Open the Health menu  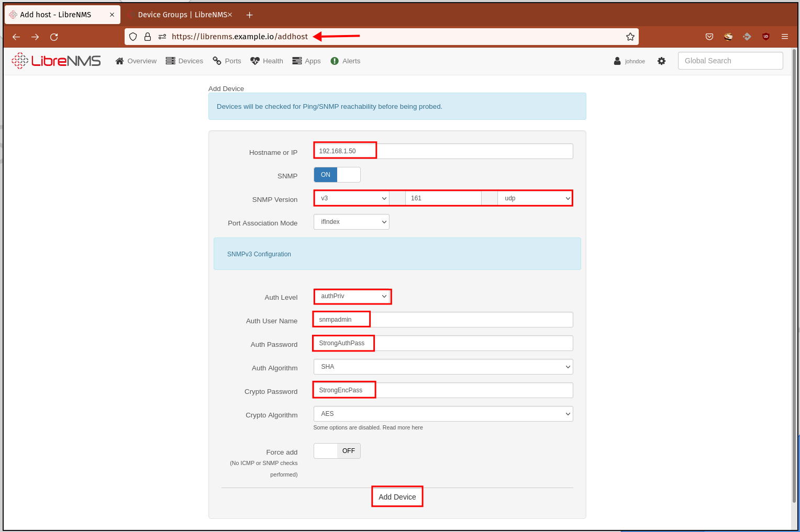pyautogui.click(x=266, y=61)
